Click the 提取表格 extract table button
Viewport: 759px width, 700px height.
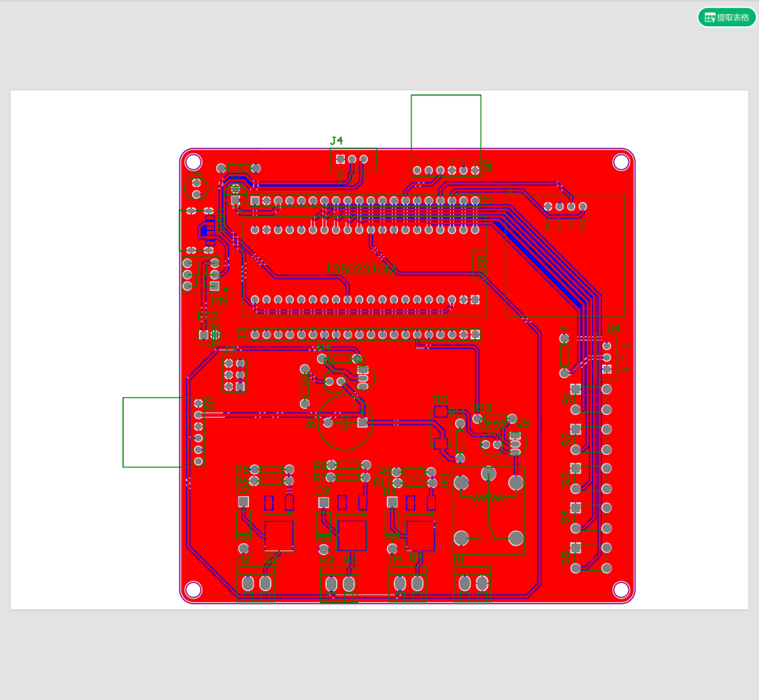727,17
